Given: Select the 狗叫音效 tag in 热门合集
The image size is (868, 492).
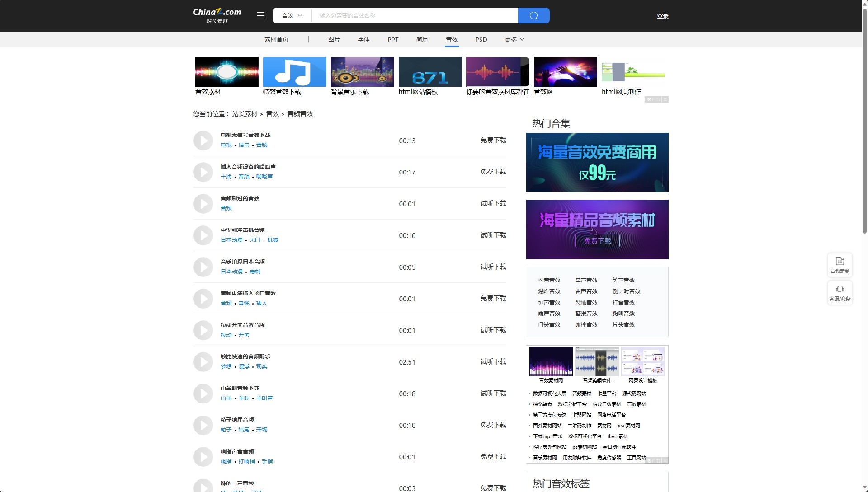Looking at the screenshot, I should pyautogui.click(x=623, y=313).
